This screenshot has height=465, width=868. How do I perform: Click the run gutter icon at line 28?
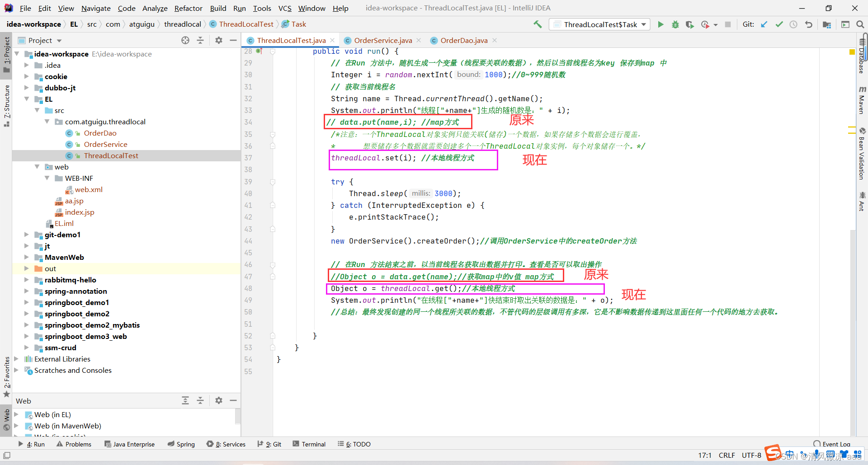[259, 51]
